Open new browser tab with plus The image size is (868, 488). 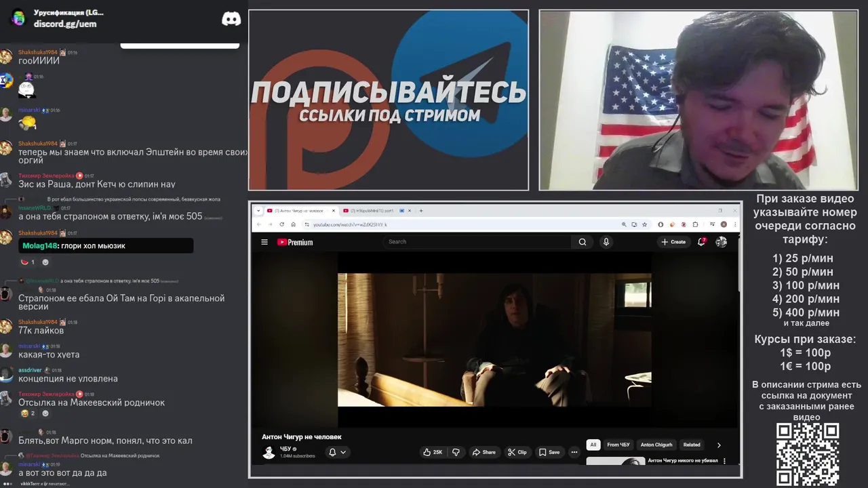pyautogui.click(x=421, y=211)
